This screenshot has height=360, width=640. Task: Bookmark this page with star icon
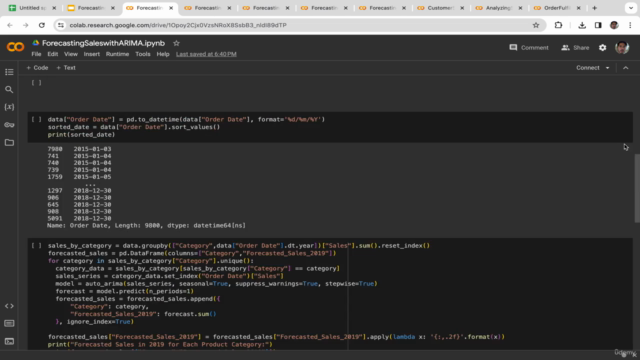point(536,25)
